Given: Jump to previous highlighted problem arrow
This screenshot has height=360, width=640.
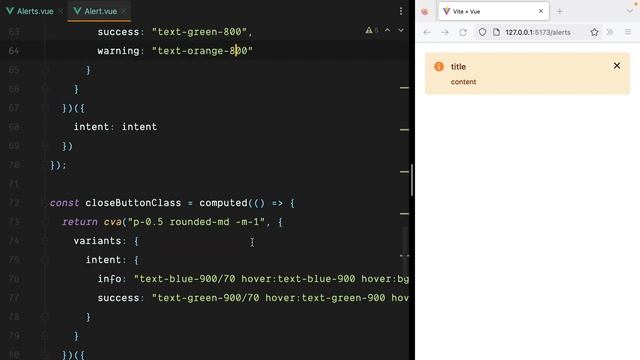Looking at the screenshot, I should [388, 30].
